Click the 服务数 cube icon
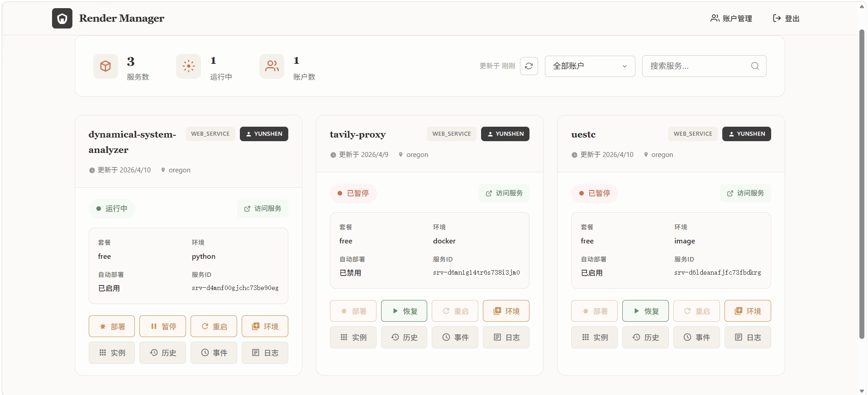Viewport: 868px width, 395px height. 105,67
